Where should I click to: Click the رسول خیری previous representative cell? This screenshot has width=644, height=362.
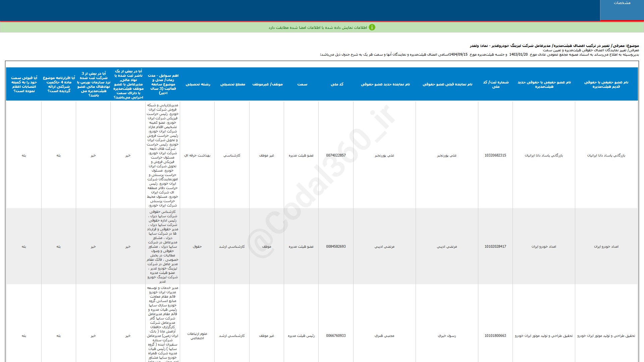pos(447,336)
